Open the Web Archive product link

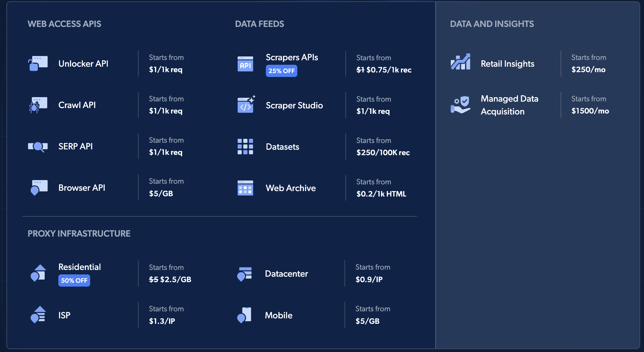[x=291, y=188]
